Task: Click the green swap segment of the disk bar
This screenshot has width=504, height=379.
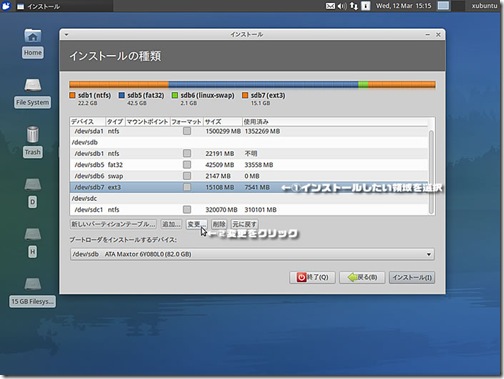Action: click(363, 85)
